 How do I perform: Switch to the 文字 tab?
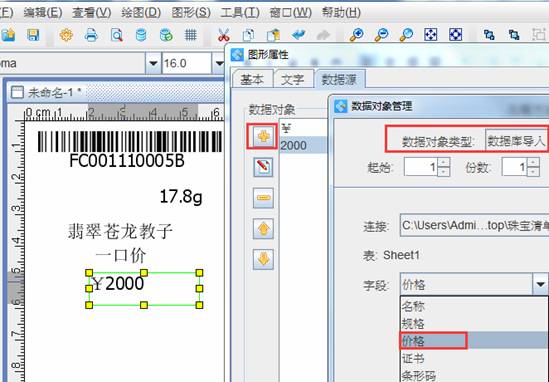click(x=292, y=79)
